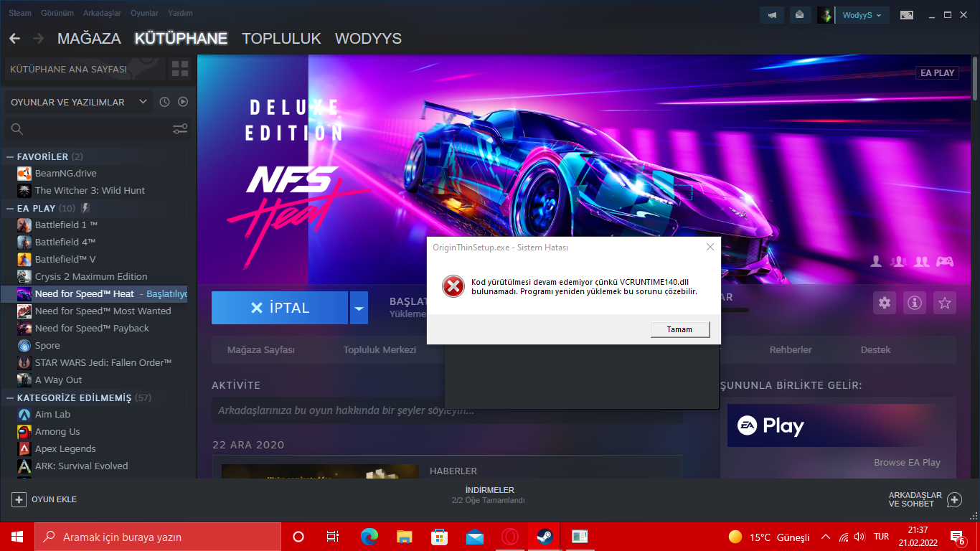Open the Yardım menu
This screenshot has width=980, height=551.
pyautogui.click(x=180, y=13)
